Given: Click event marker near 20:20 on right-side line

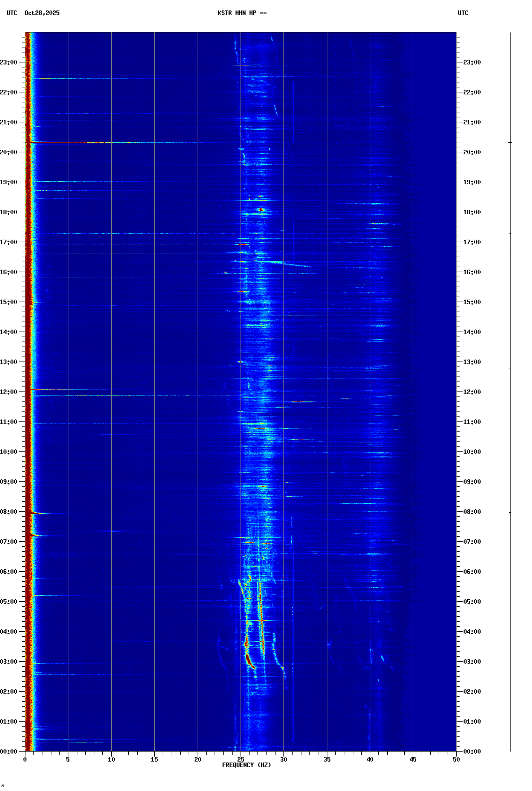Looking at the screenshot, I should 510,143.
